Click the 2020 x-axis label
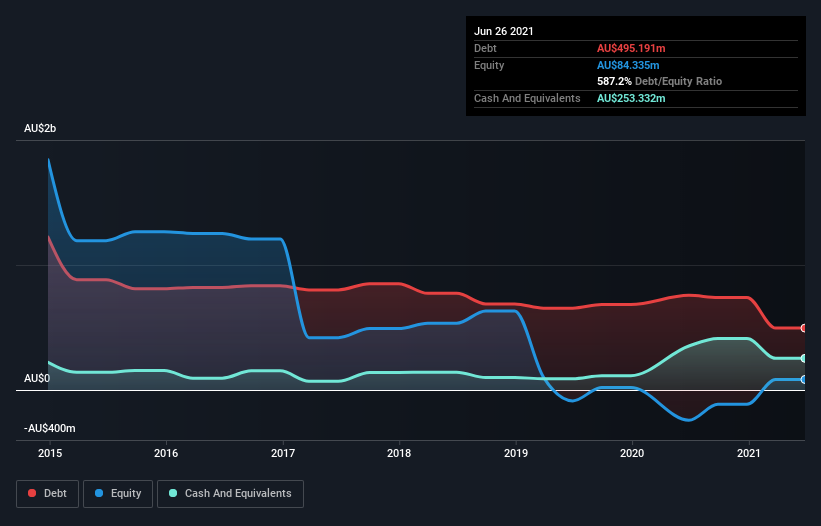Image resolution: width=821 pixels, height=526 pixels. pyautogui.click(x=632, y=453)
